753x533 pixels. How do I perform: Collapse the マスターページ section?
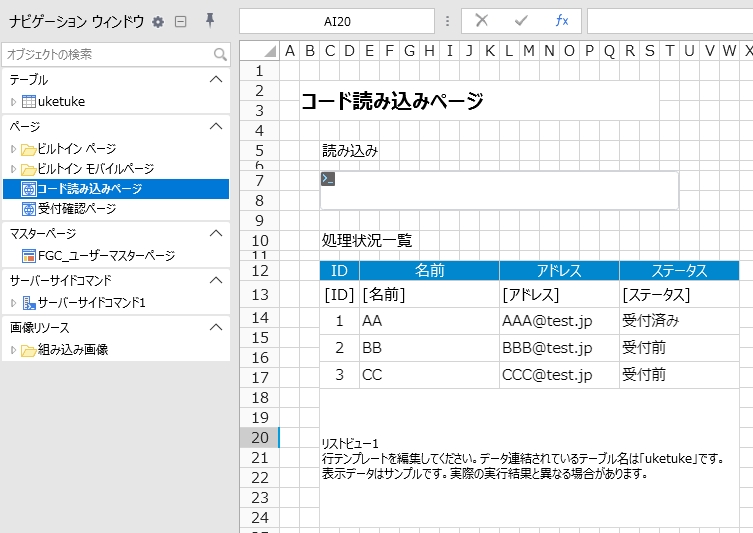[x=215, y=233]
